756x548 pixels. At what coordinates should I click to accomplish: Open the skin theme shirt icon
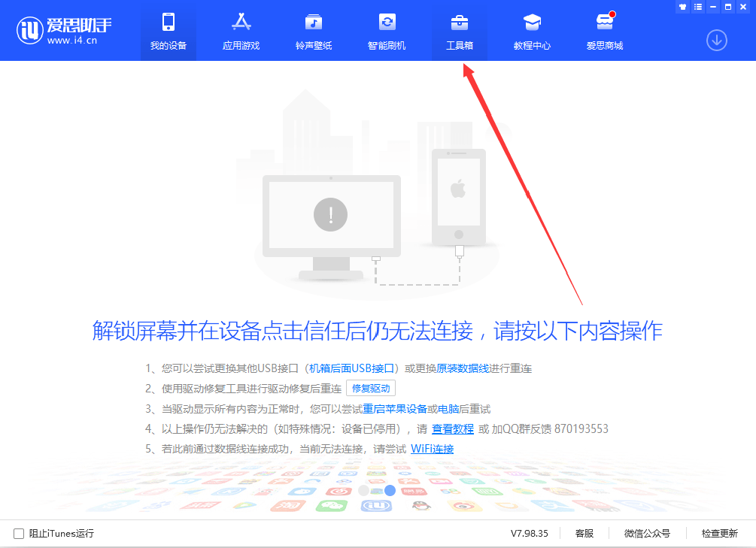click(x=683, y=7)
